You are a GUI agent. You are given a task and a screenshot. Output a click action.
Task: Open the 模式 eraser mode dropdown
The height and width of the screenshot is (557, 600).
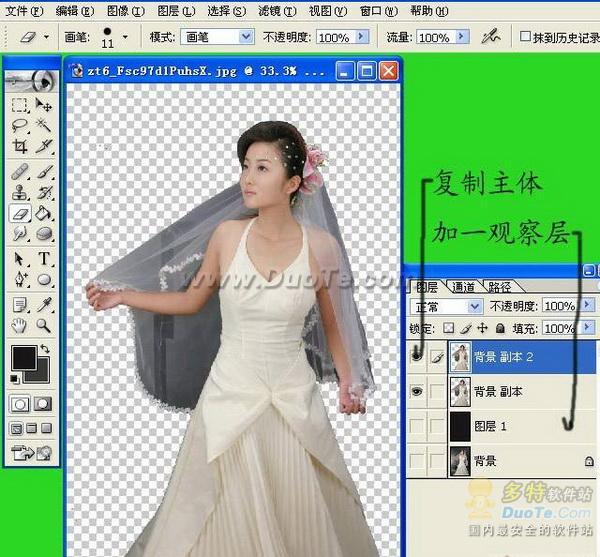pos(246,37)
